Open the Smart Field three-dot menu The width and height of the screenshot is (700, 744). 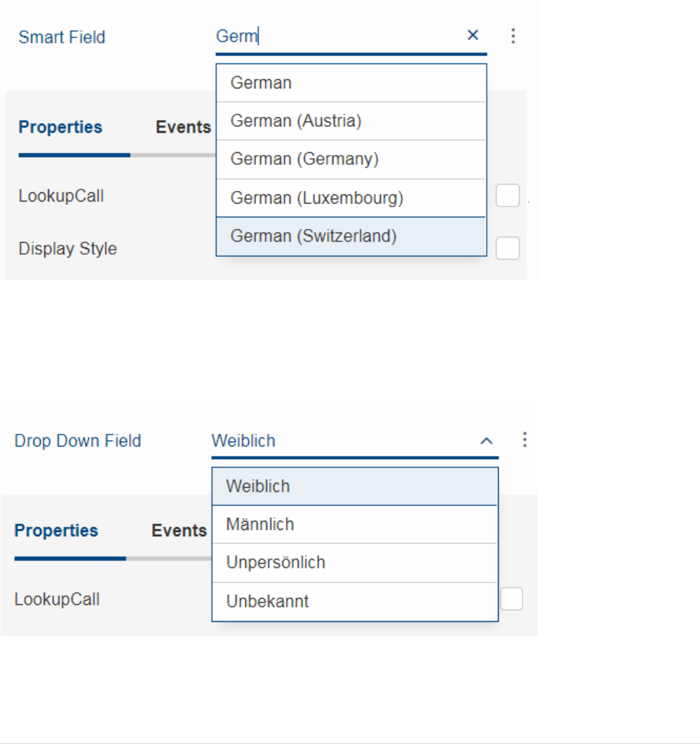pyautogui.click(x=513, y=36)
